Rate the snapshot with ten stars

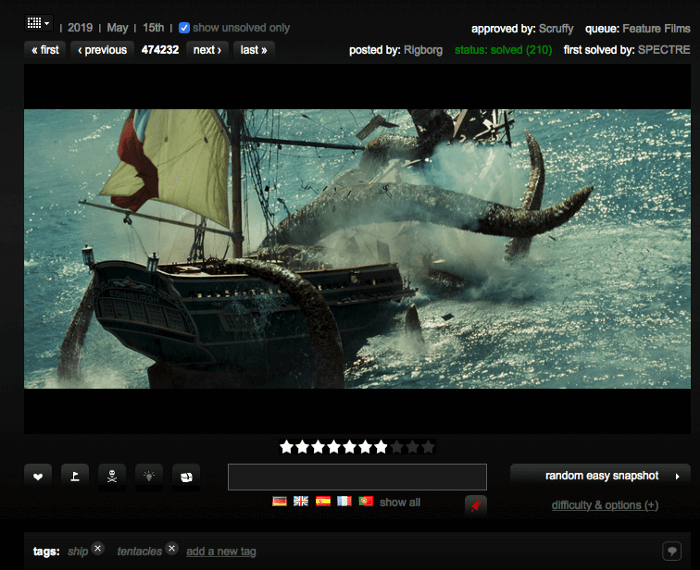429,447
